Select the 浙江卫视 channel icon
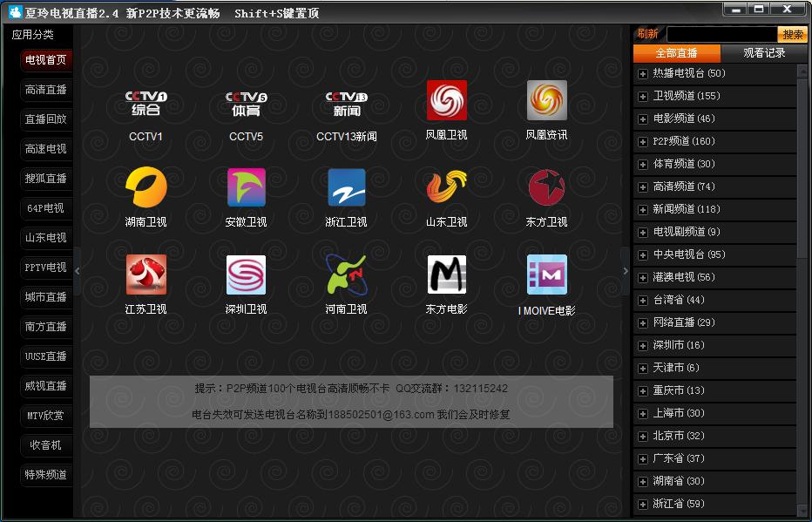812x522 pixels. pyautogui.click(x=347, y=187)
